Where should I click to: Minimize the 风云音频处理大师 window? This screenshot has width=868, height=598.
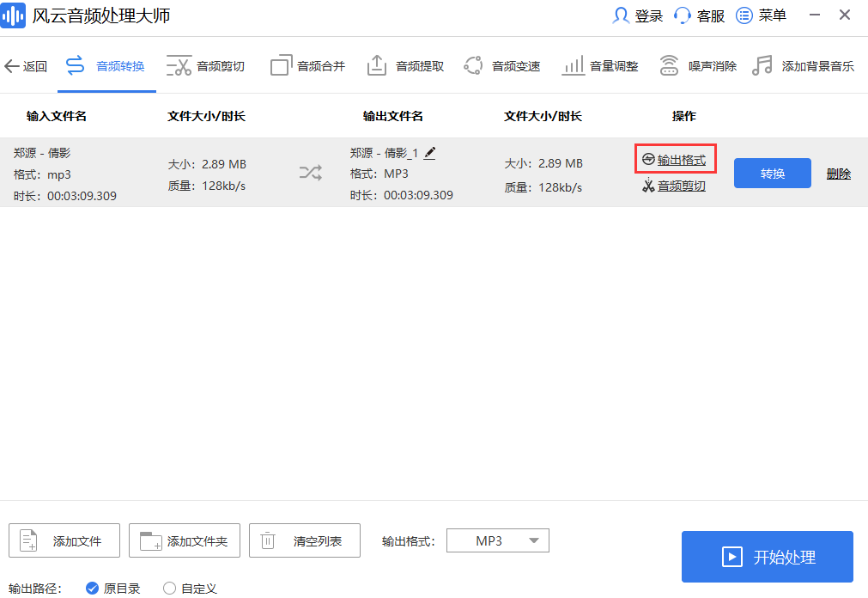[814, 15]
